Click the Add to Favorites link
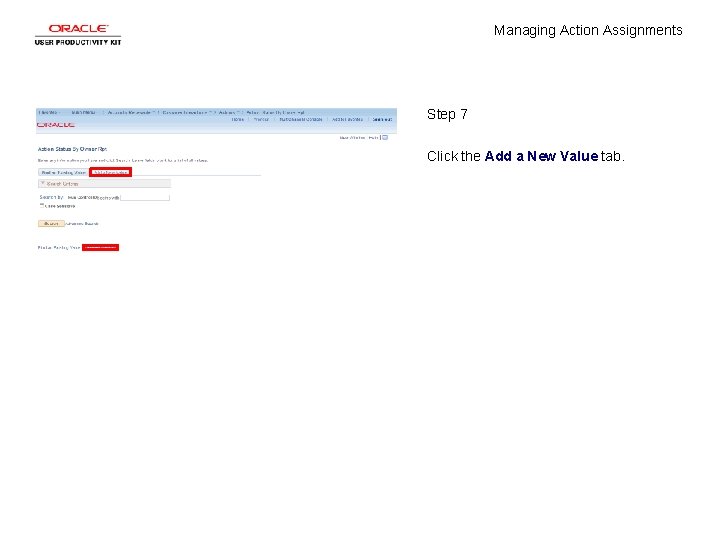 (x=348, y=119)
